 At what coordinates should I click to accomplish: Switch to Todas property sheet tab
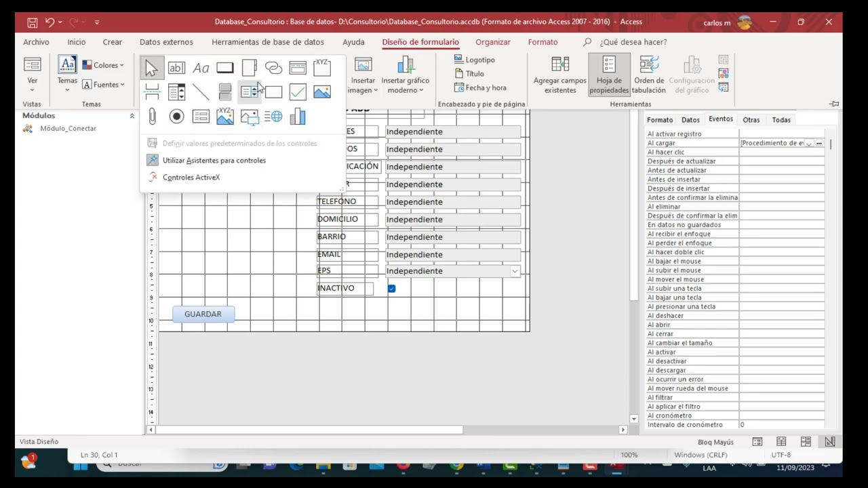pyautogui.click(x=781, y=120)
